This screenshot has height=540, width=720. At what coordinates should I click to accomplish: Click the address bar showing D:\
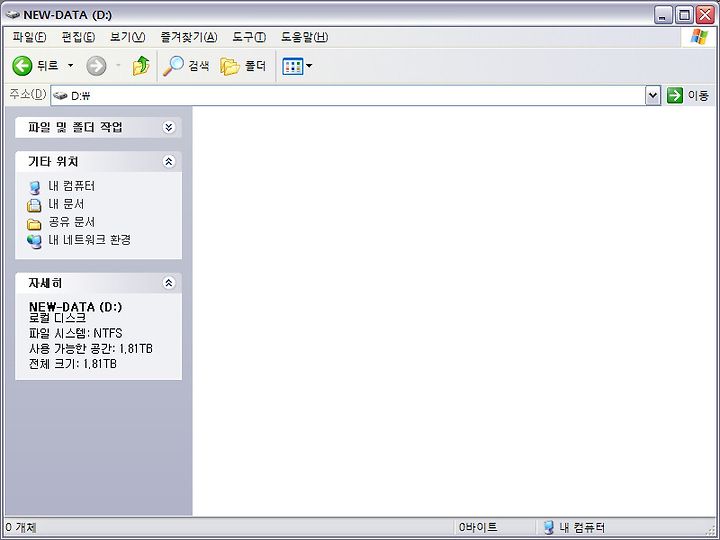point(348,96)
